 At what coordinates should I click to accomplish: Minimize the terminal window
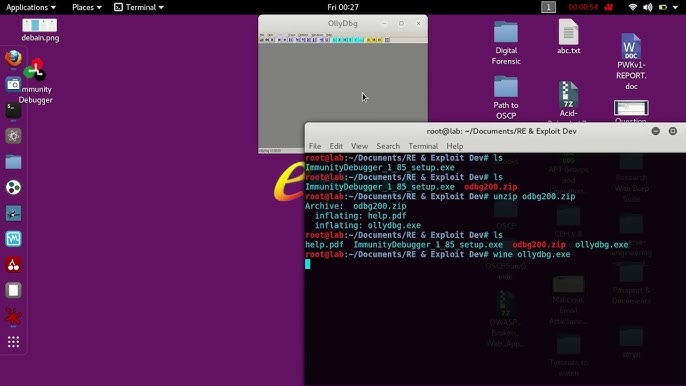(x=655, y=131)
